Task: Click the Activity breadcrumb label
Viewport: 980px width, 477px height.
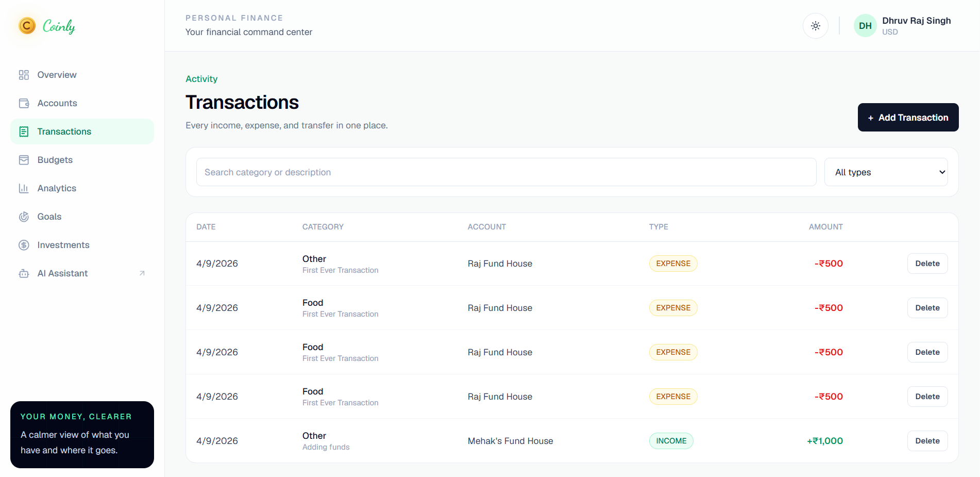Action: tap(201, 79)
